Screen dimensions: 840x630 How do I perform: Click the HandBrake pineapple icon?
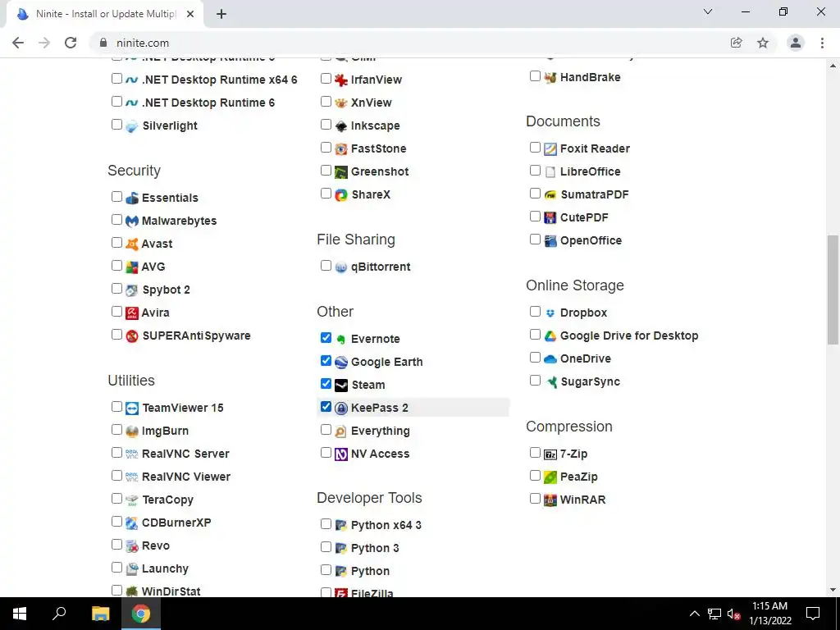[x=550, y=77]
